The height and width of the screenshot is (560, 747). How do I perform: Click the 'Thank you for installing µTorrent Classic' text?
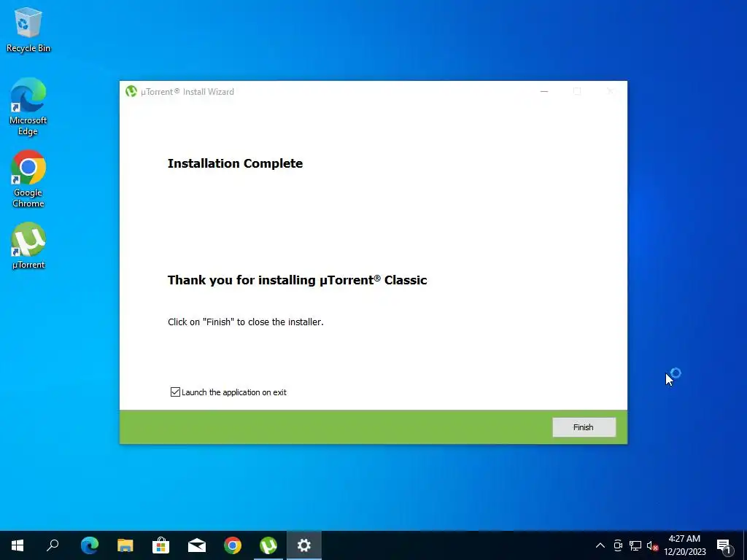(x=298, y=280)
